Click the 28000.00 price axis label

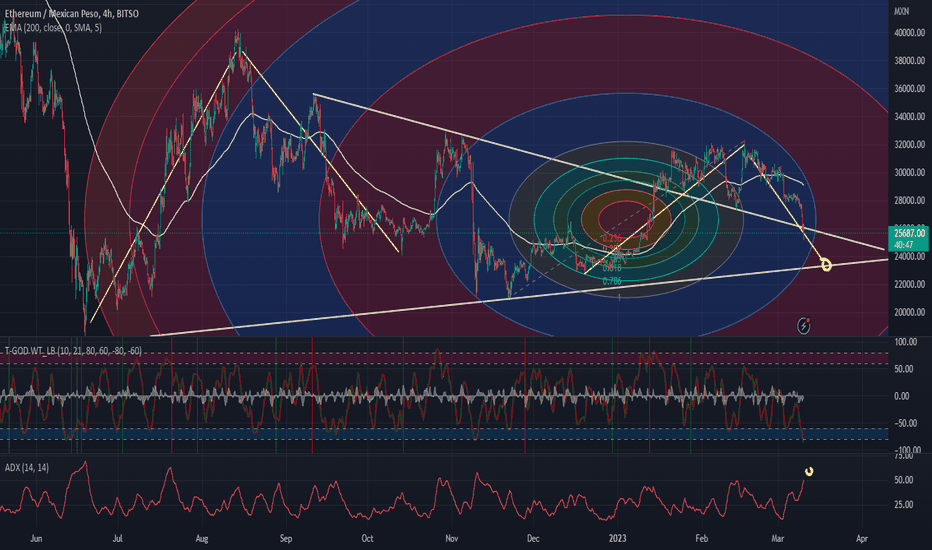[x=909, y=200]
